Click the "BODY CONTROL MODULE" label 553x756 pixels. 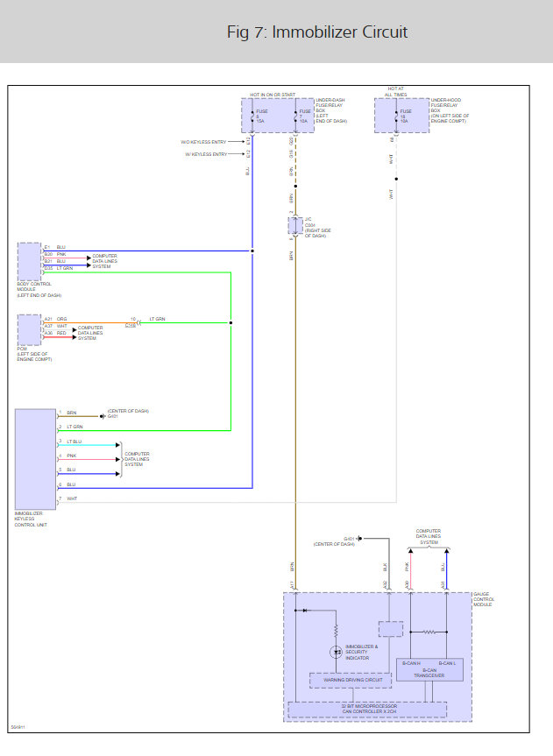click(x=39, y=289)
